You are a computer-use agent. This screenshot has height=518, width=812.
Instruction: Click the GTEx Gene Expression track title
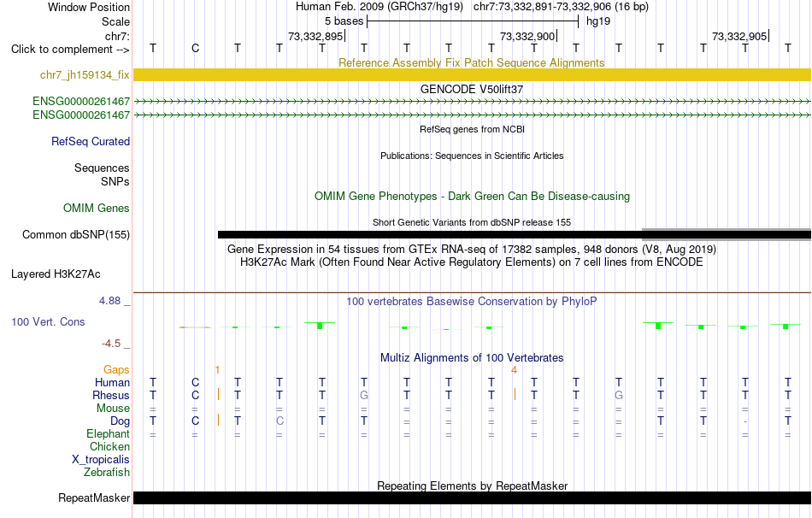point(471,249)
